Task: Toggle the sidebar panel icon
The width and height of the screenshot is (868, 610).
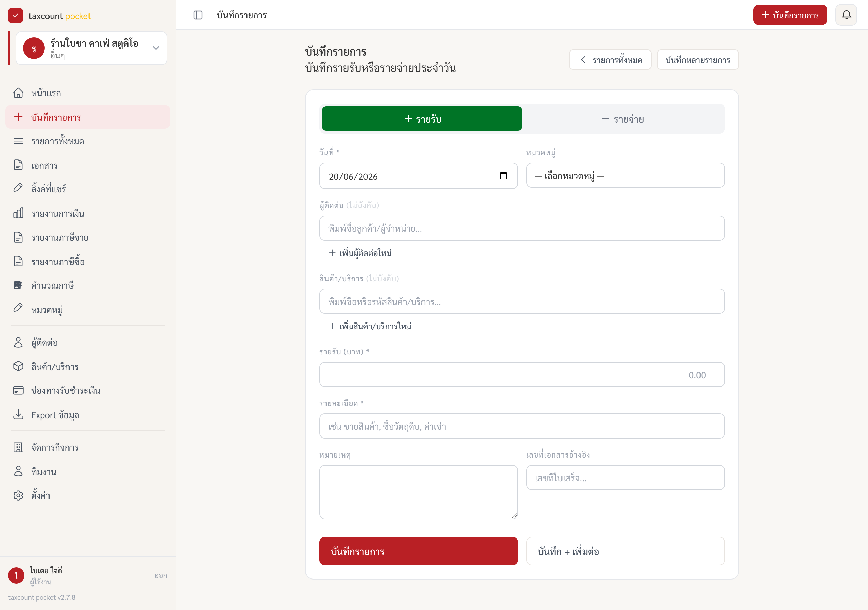Action: (198, 15)
